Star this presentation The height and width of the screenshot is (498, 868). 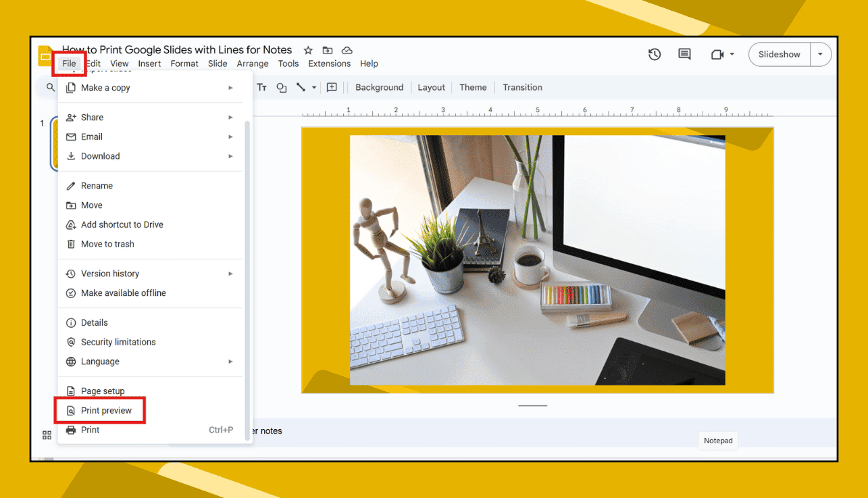click(308, 50)
